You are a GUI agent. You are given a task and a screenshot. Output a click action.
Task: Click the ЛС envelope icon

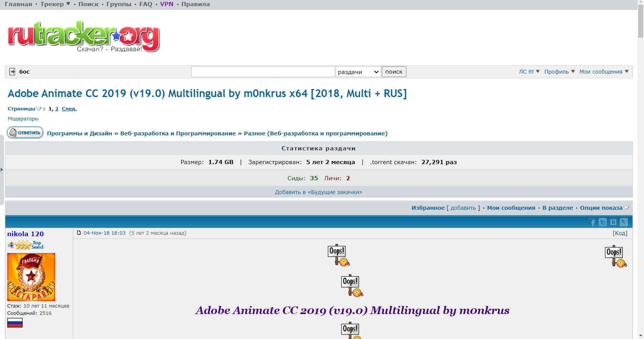coord(531,72)
